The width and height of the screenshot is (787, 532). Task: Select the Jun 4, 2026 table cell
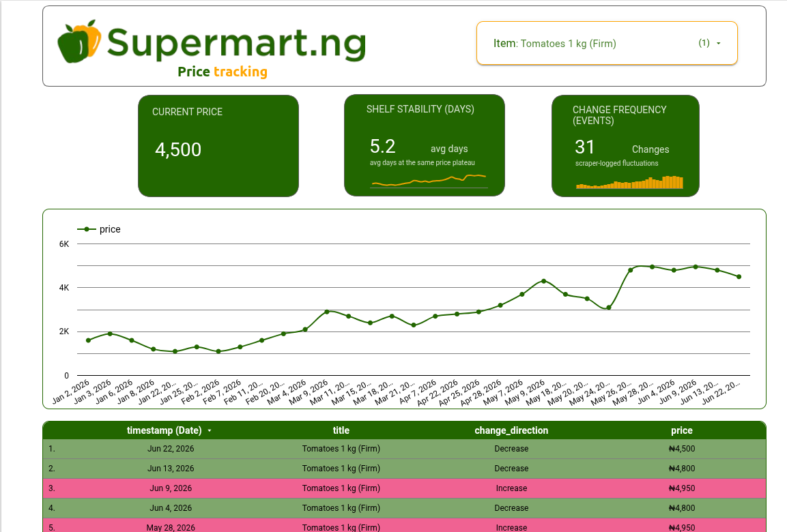tap(171, 508)
